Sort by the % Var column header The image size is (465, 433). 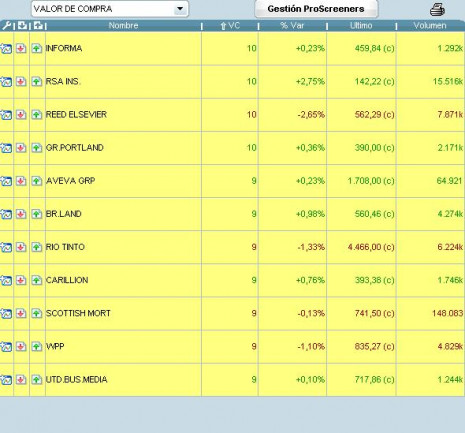pos(292,26)
